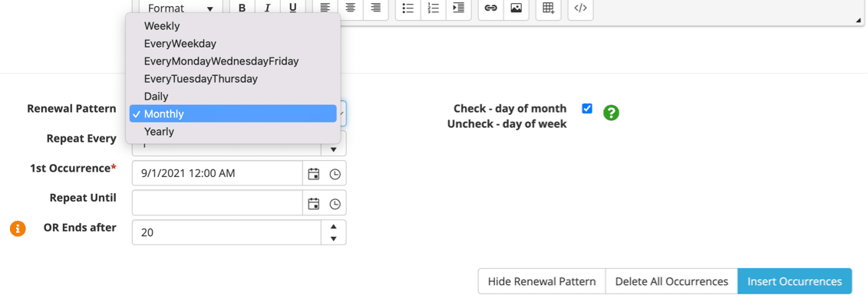Pick Daily renewal pattern
The image size is (868, 305).
[233, 96]
